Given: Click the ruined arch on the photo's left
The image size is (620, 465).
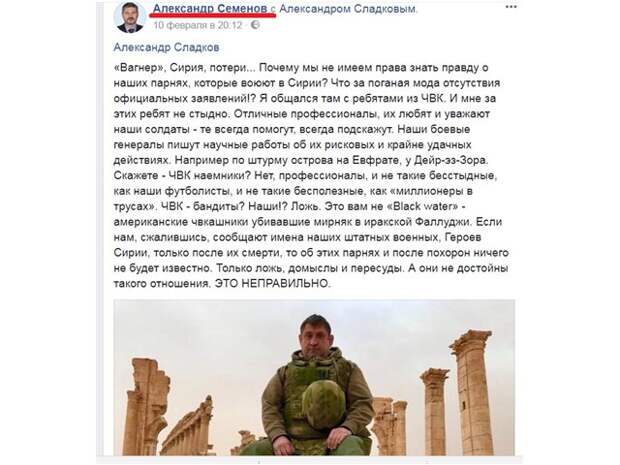Looking at the screenshot, I should (147, 407).
